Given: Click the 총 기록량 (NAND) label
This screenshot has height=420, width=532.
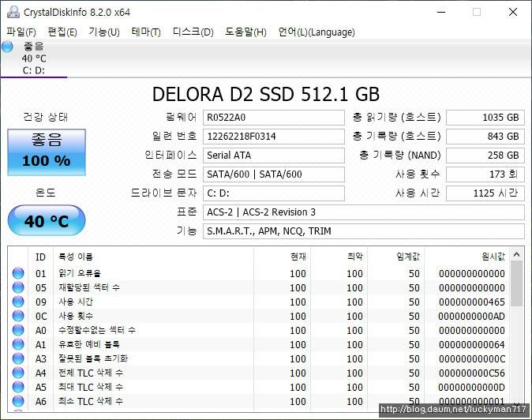Looking at the screenshot, I should 400,156.
